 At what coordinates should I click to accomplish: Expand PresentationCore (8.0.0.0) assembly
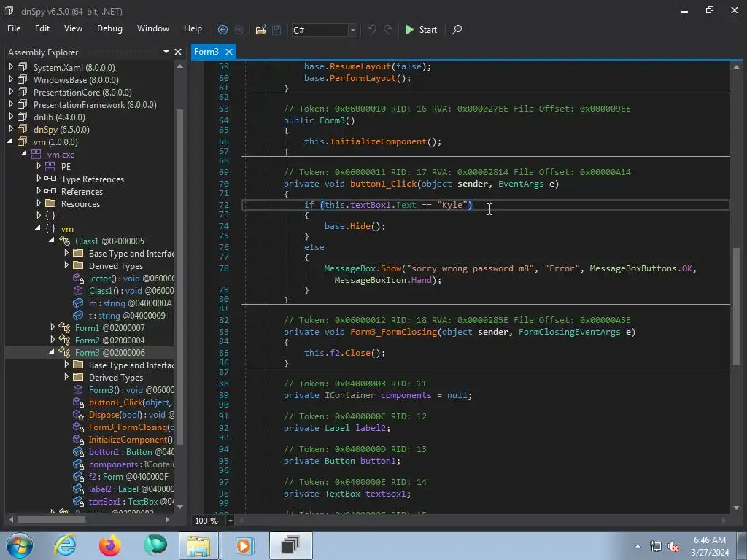(x=10, y=92)
